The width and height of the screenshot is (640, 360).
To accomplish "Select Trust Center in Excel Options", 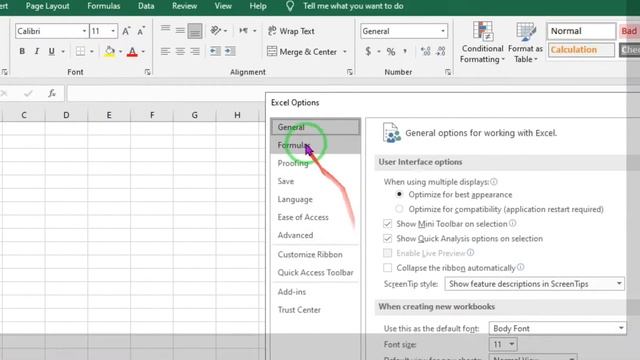I will point(315,310).
